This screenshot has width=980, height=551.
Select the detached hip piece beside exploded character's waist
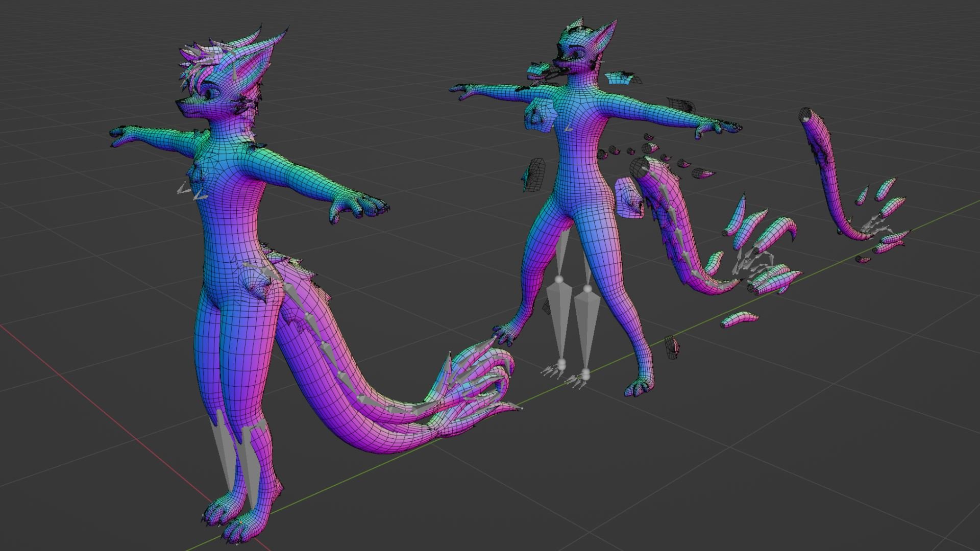click(x=629, y=198)
